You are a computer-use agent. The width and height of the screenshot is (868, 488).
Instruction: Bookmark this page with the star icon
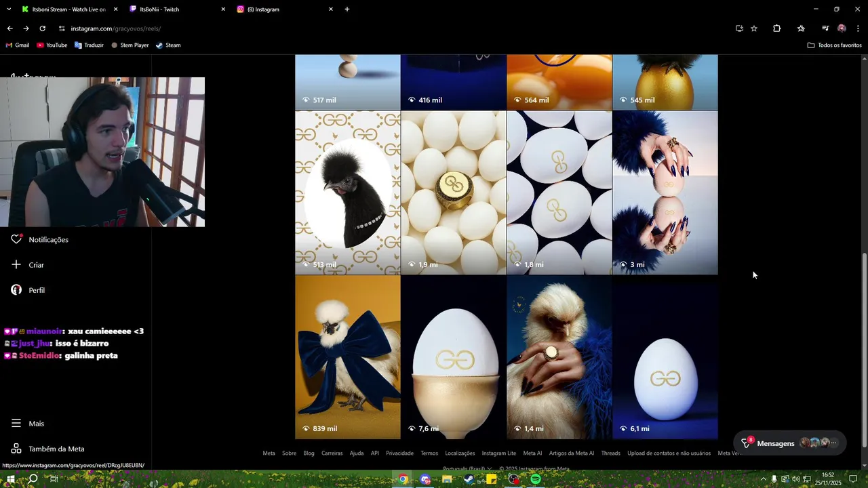[754, 28]
